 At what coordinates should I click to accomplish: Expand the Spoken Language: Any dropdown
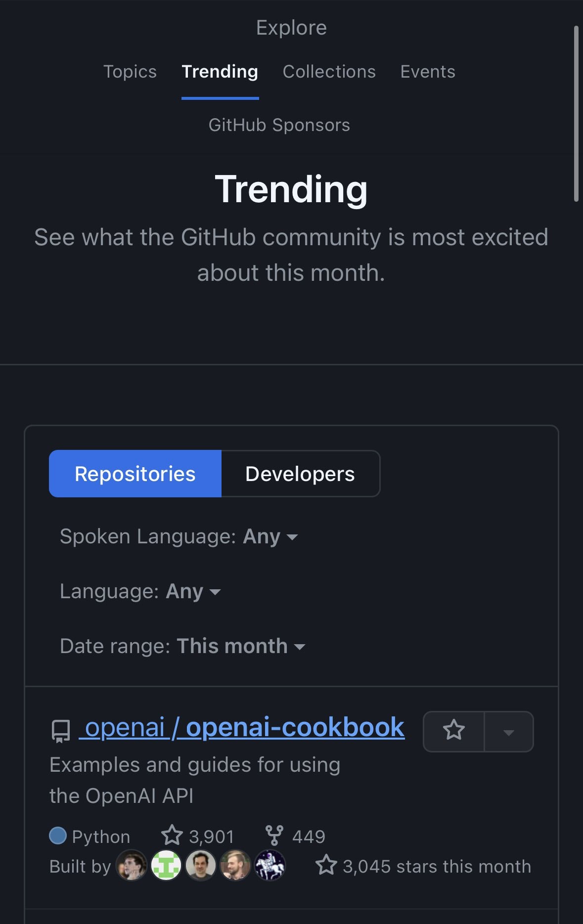[x=179, y=536]
